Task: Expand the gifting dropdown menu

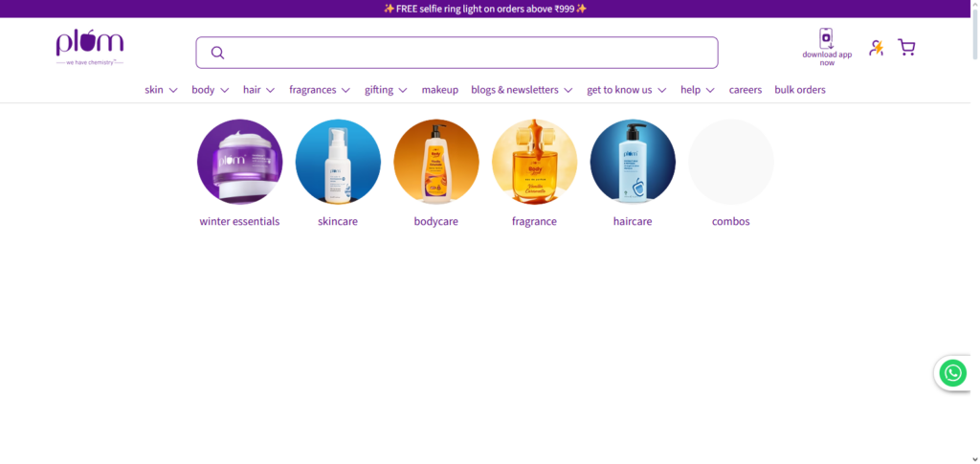Action: click(x=386, y=90)
